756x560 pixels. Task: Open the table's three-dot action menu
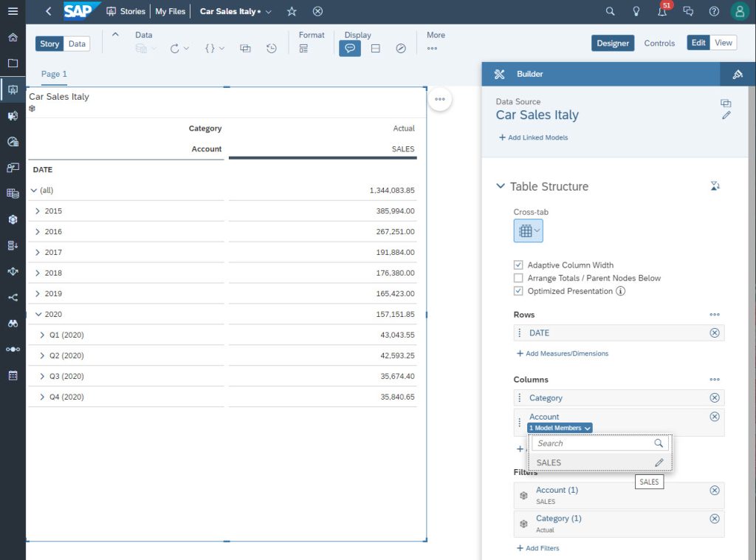tap(440, 99)
